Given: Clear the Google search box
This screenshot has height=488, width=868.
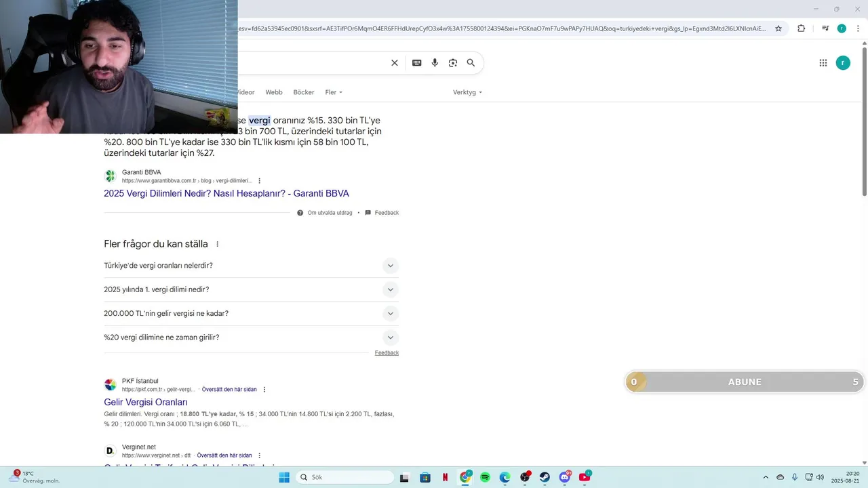Looking at the screenshot, I should pyautogui.click(x=395, y=63).
